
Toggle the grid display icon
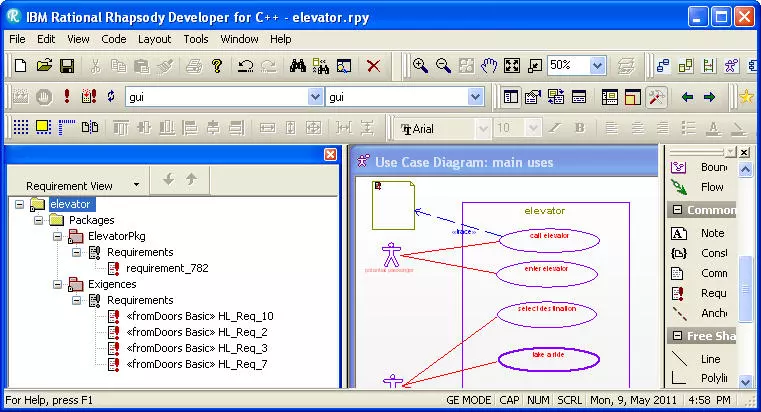[x=21, y=127]
